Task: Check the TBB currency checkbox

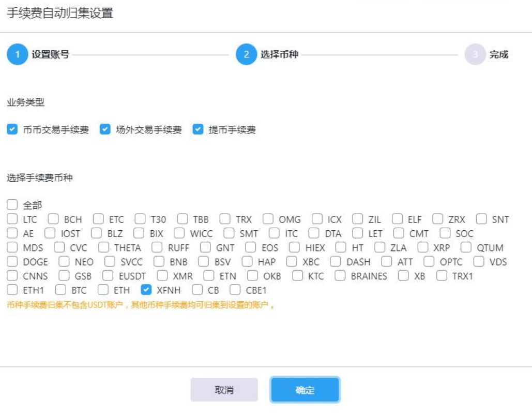Action: click(x=183, y=219)
